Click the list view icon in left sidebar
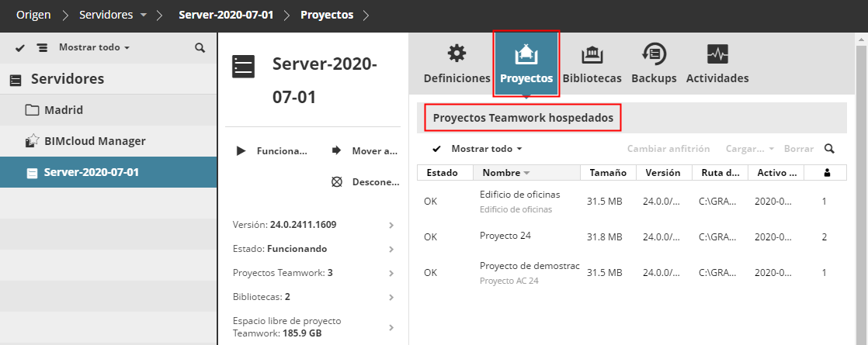868x345 pixels. [42, 48]
